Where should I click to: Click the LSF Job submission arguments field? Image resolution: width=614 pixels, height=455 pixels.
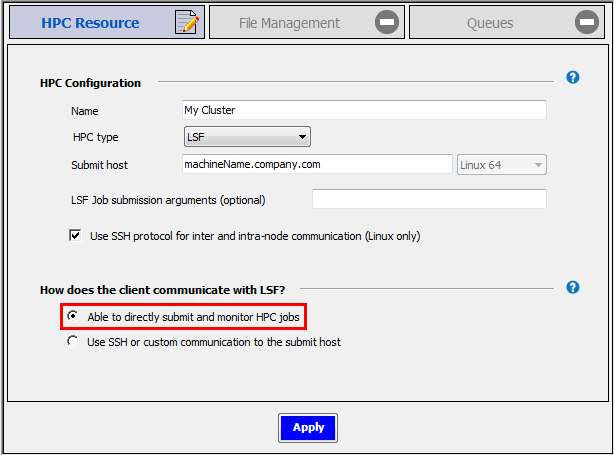(x=429, y=199)
